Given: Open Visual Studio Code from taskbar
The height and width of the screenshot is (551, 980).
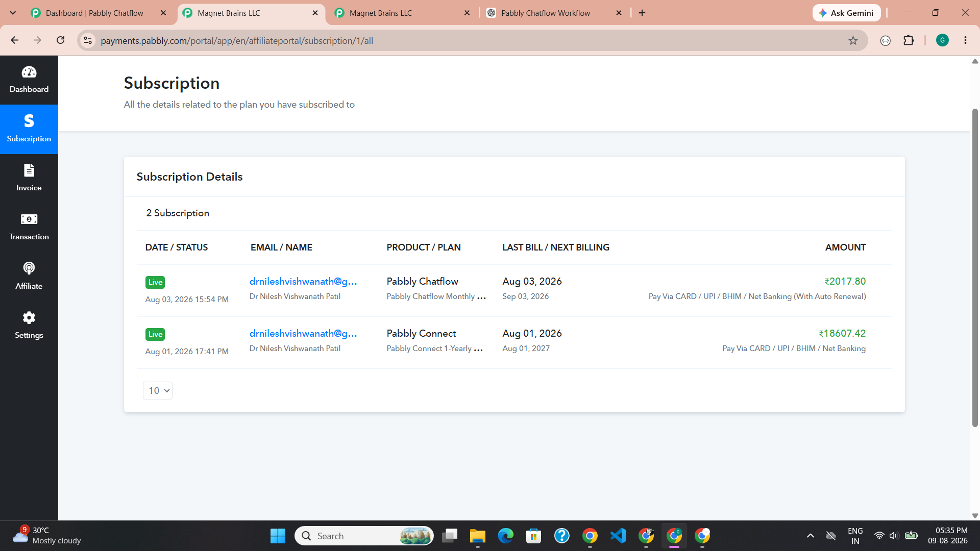Looking at the screenshot, I should click(618, 536).
